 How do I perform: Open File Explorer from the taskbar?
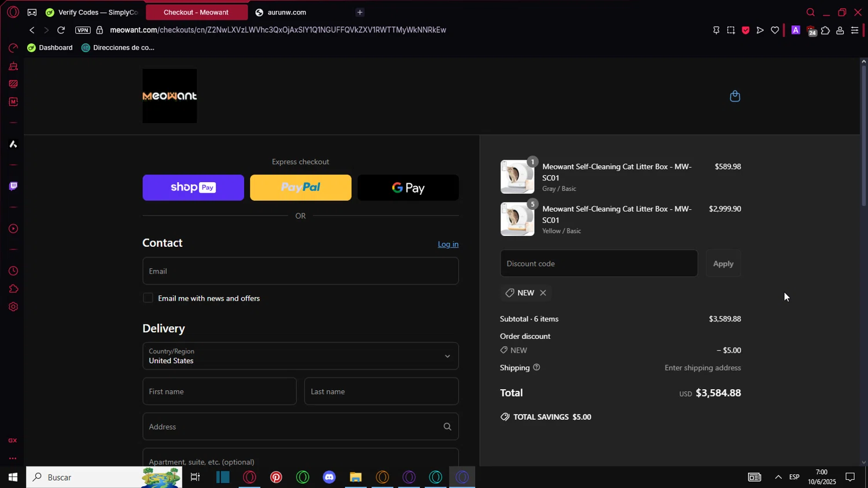click(x=355, y=477)
